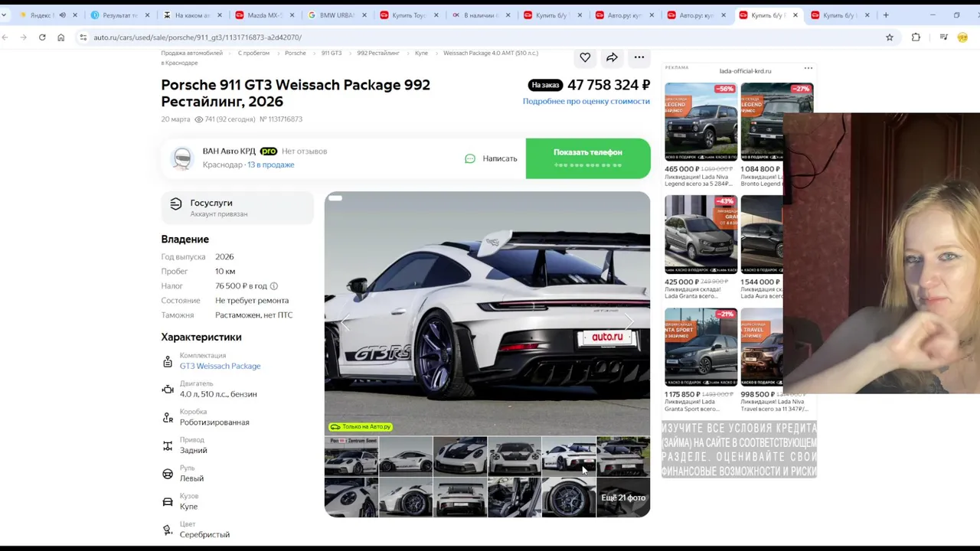Select the Zentrum Saar first thumbnail
The height and width of the screenshot is (551, 980).
pyautogui.click(x=351, y=456)
